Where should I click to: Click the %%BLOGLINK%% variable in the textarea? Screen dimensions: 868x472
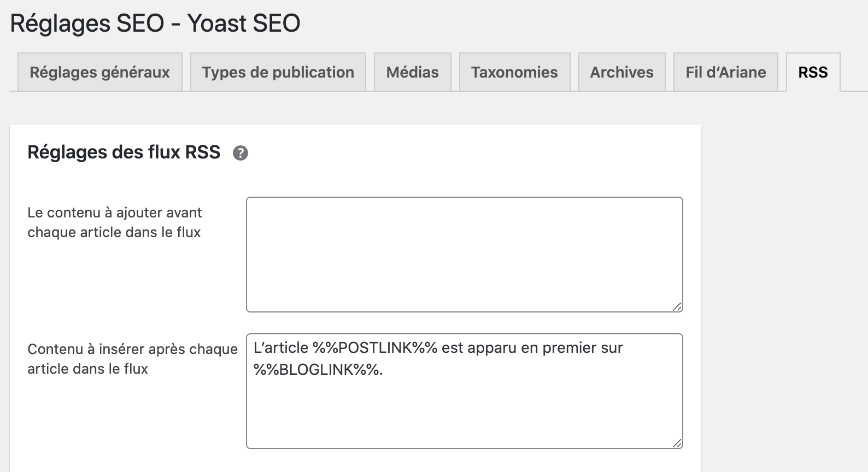(317, 370)
